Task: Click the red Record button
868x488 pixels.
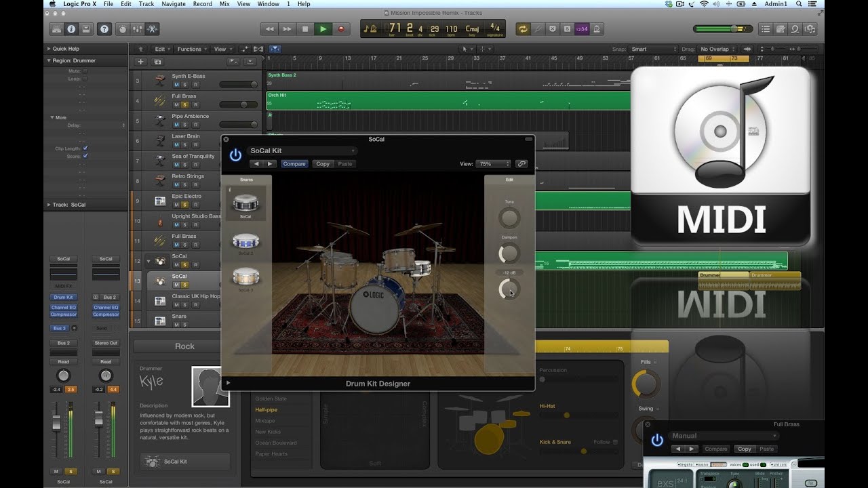Action: (x=340, y=29)
